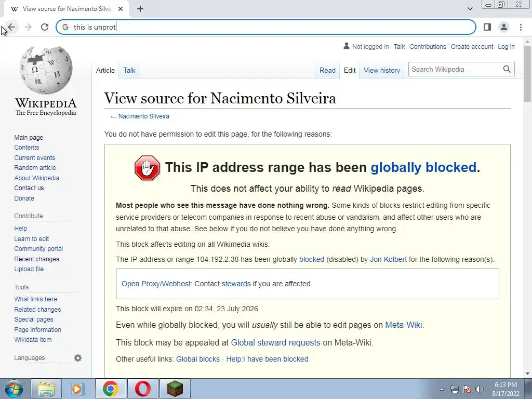
Task: Open Help:I have been blocked link
Action: click(x=267, y=359)
